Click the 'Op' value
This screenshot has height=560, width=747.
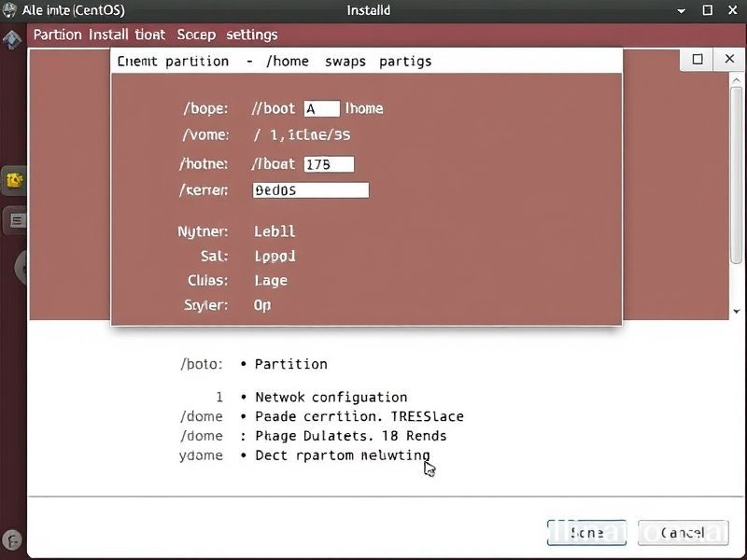[262, 305]
